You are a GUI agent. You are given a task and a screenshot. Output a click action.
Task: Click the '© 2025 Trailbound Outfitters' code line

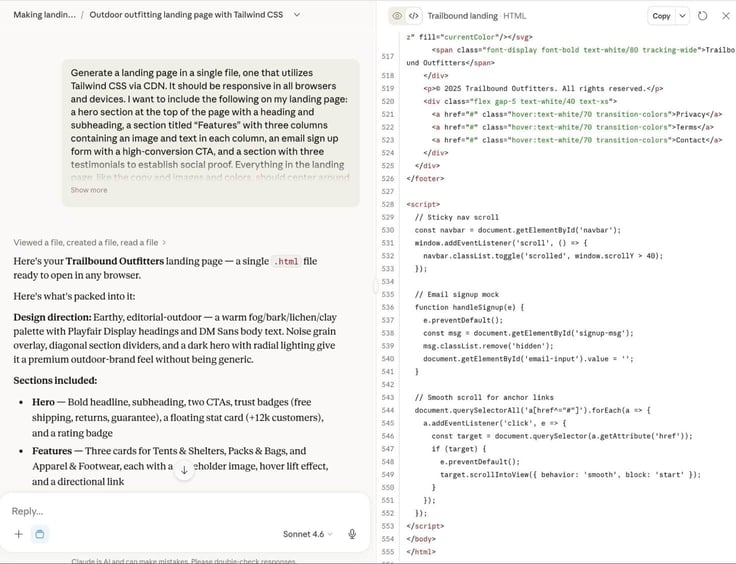(x=543, y=89)
